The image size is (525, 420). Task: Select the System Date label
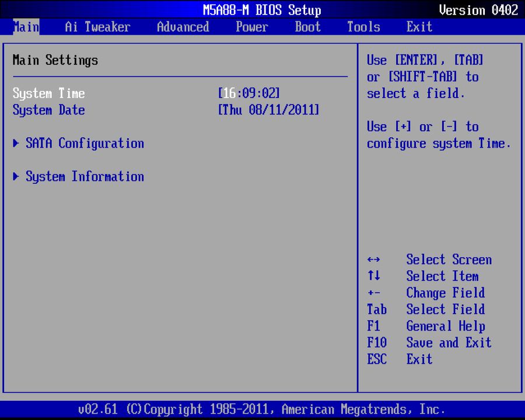pos(48,110)
